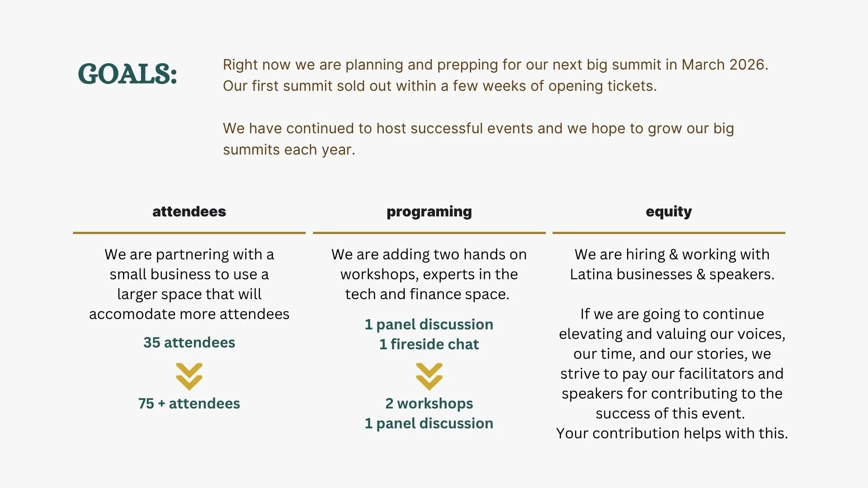Click the 'adding two hands on workshops' paragraph
The width and height of the screenshot is (868, 488).
click(x=429, y=274)
